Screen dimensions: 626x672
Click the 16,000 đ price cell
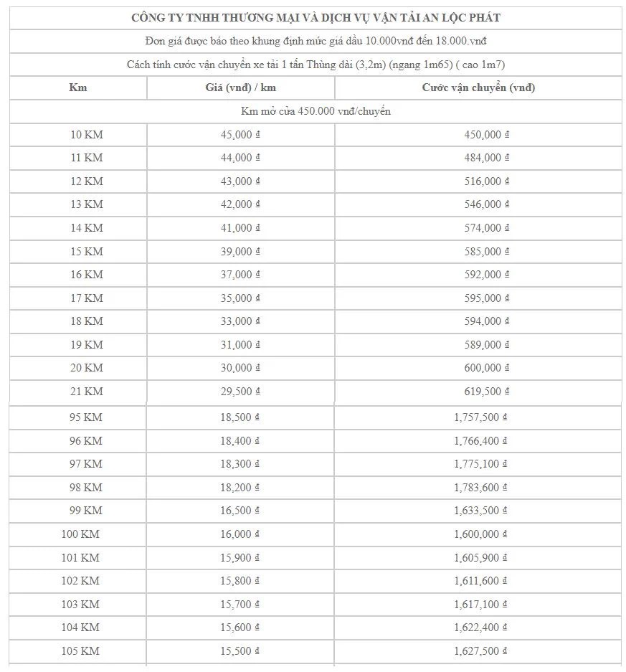(240, 534)
